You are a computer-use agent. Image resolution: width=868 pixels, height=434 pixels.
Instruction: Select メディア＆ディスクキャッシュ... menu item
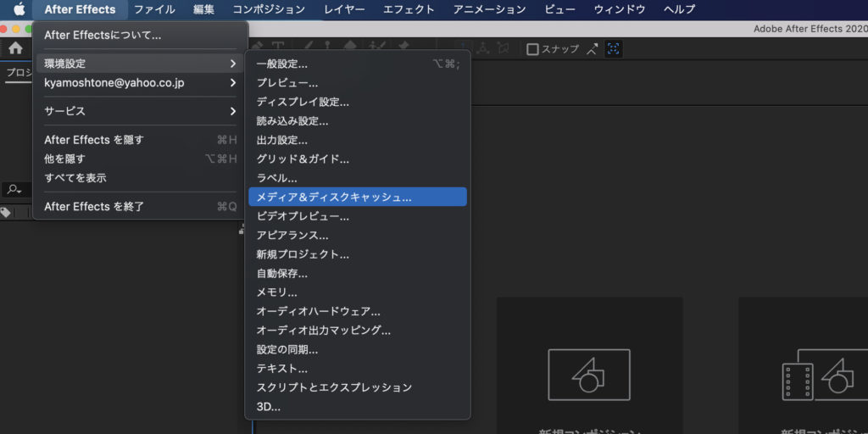click(x=358, y=197)
